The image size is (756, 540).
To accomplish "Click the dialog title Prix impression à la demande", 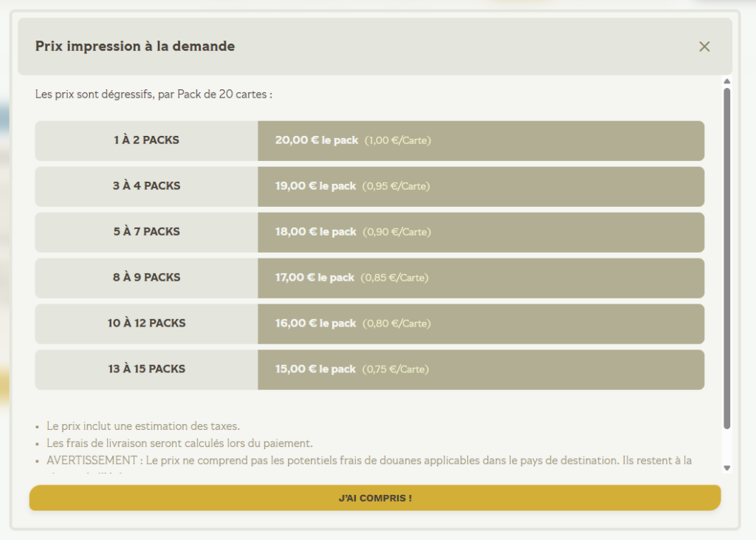I will click(x=135, y=47).
